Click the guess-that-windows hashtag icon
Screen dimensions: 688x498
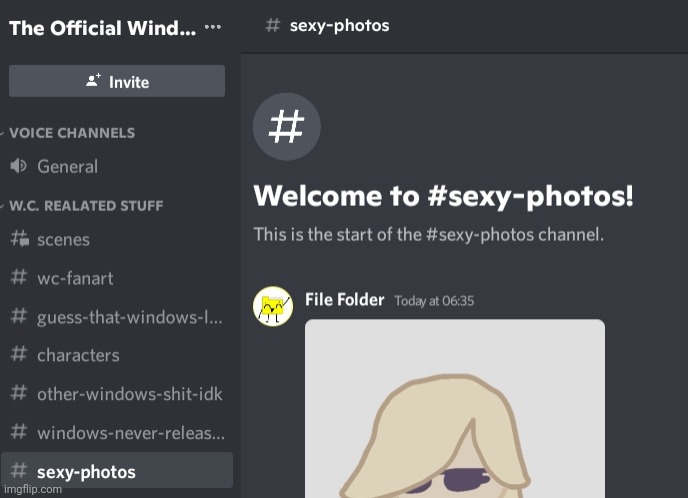(19, 316)
